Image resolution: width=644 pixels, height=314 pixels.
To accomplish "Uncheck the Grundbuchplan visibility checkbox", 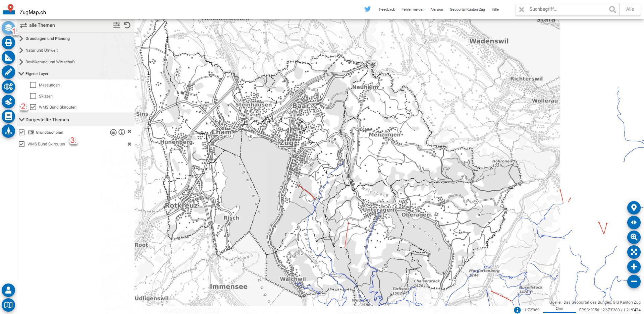I will (22, 132).
